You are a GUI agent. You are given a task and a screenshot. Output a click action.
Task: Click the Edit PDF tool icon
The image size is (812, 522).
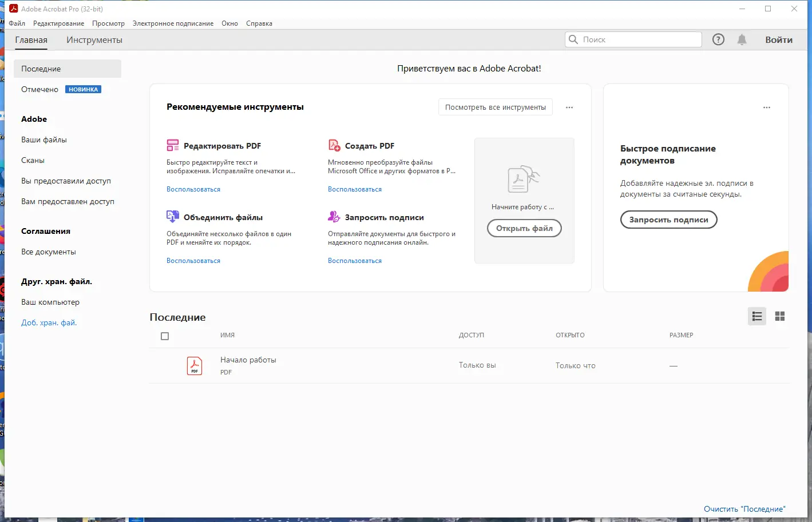pyautogui.click(x=173, y=145)
